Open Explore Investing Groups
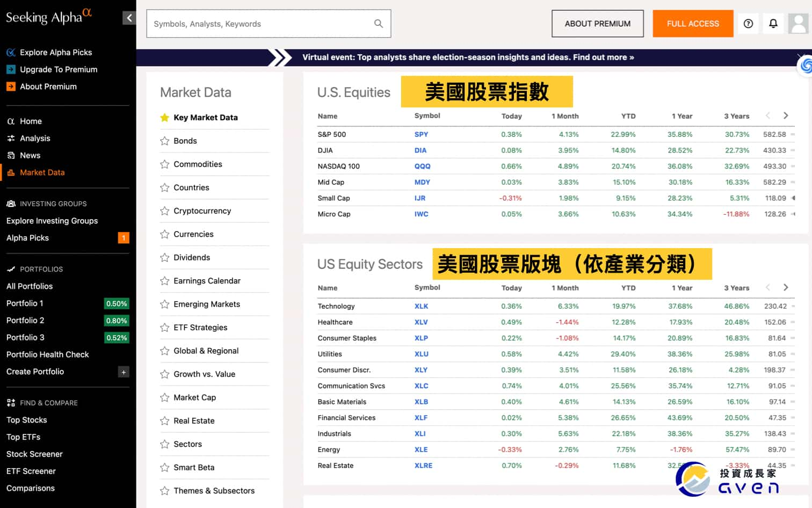 pyautogui.click(x=52, y=221)
